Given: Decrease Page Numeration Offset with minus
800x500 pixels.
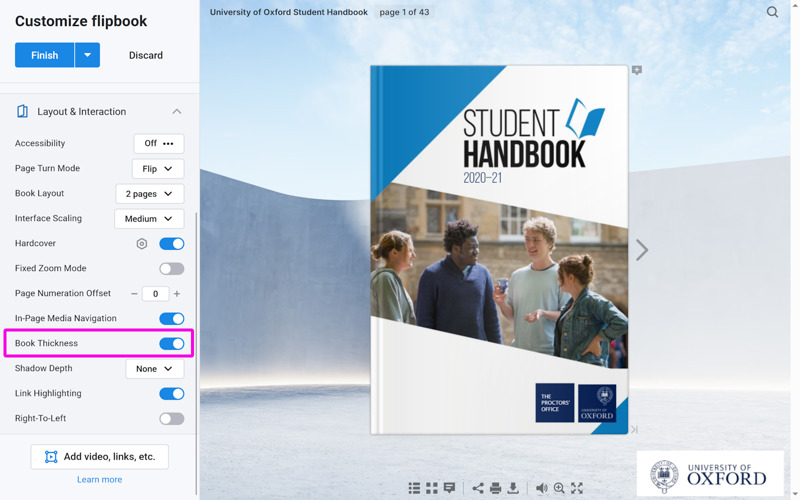Looking at the screenshot, I should click(x=134, y=294).
